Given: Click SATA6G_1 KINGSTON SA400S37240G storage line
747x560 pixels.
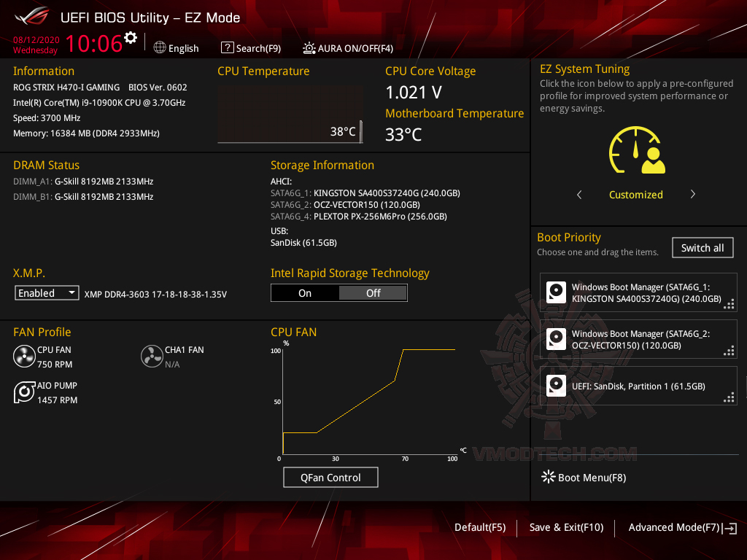Looking at the screenshot, I should (365, 192).
